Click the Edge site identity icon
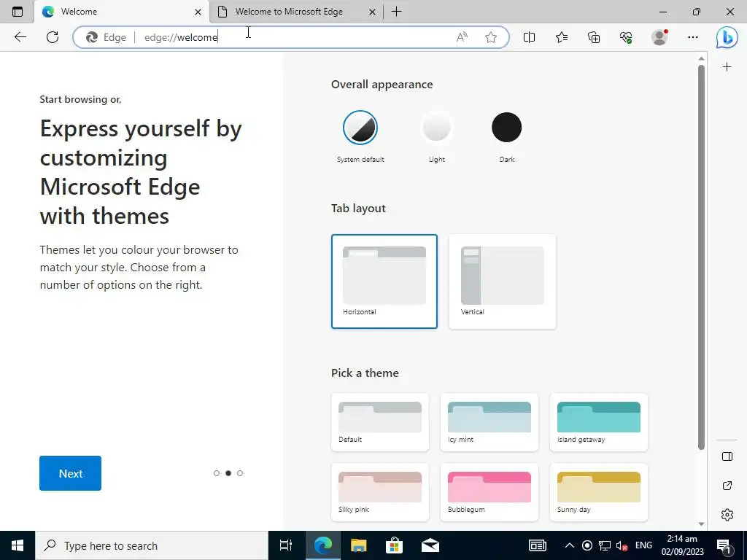The image size is (747, 560). (x=106, y=37)
